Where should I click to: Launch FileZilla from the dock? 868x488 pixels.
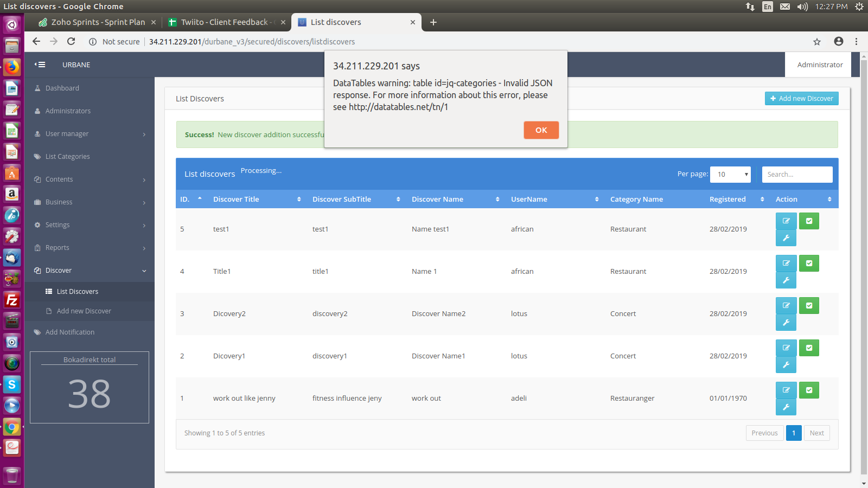click(x=12, y=300)
